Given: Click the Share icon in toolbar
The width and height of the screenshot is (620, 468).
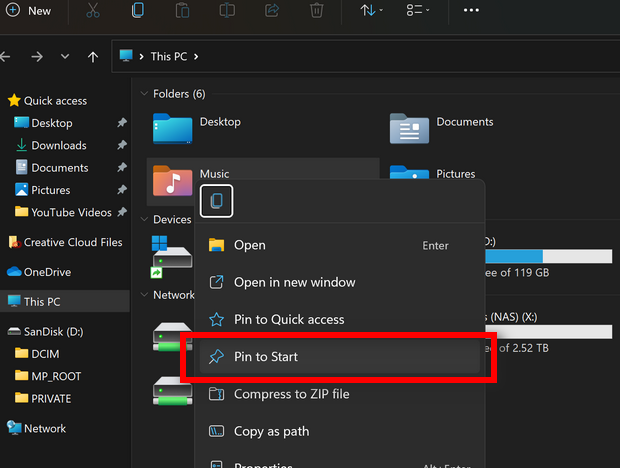Looking at the screenshot, I should click(272, 11).
